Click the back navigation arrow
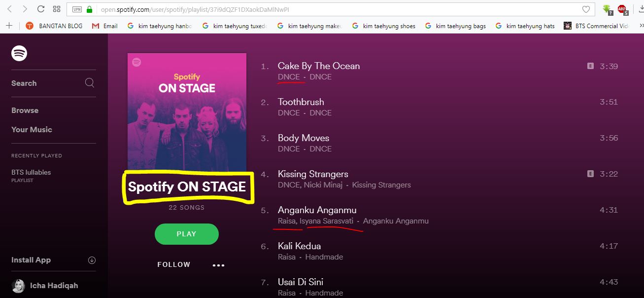The image size is (644, 298). point(10,8)
